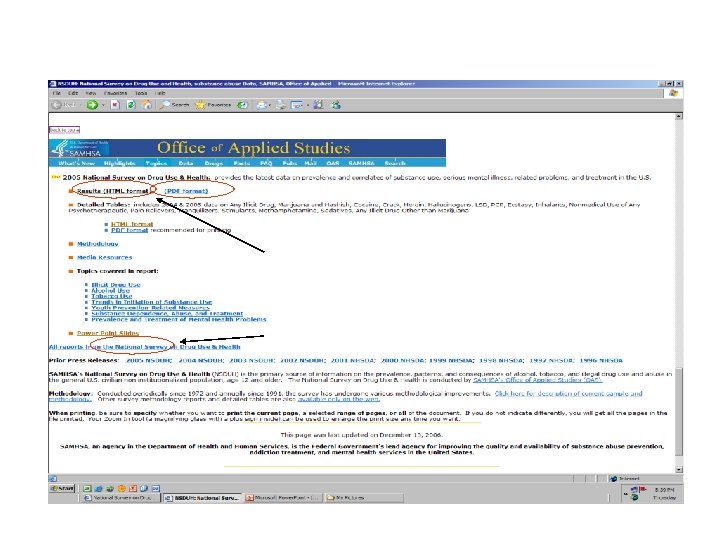Open Data in site navigation bar
The image size is (720, 540).
pyautogui.click(x=186, y=163)
